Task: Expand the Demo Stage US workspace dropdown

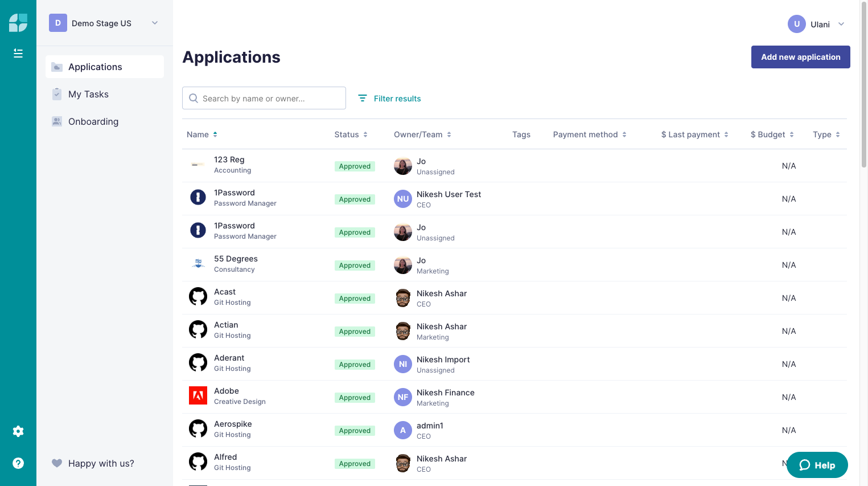Action: [155, 23]
